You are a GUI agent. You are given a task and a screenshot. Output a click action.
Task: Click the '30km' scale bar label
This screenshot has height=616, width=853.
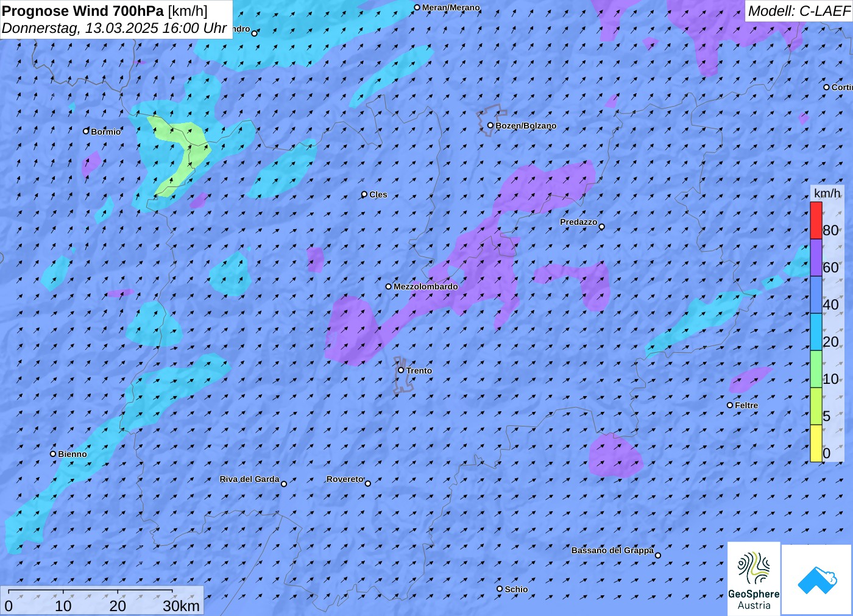(x=181, y=606)
